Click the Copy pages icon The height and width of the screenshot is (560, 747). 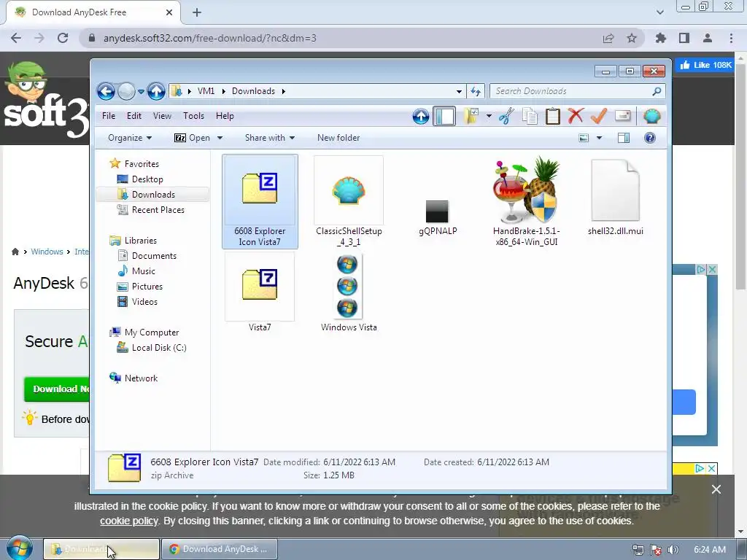click(x=530, y=116)
